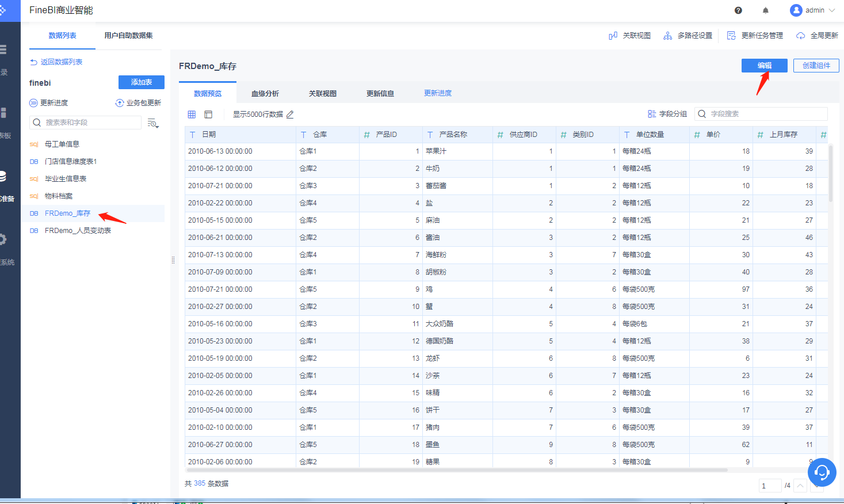Click the number type icon of 产品ID column
The height and width of the screenshot is (504, 844).
pos(366,135)
